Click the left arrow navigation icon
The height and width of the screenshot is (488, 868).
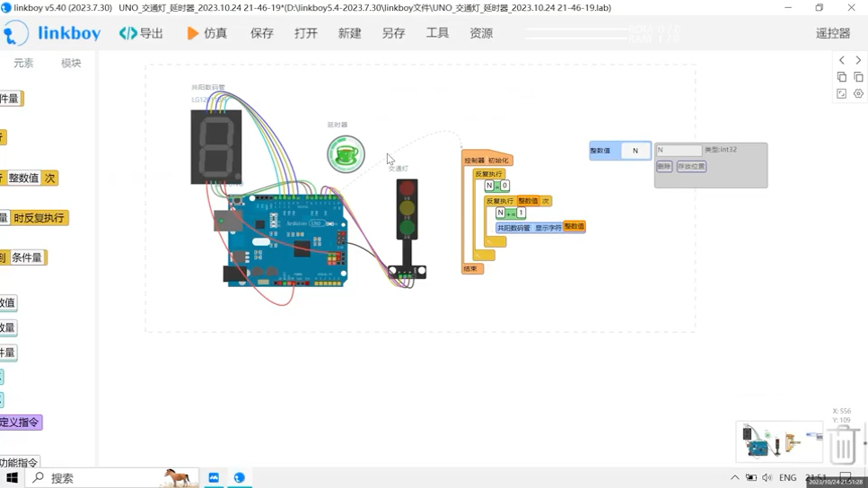coord(841,60)
